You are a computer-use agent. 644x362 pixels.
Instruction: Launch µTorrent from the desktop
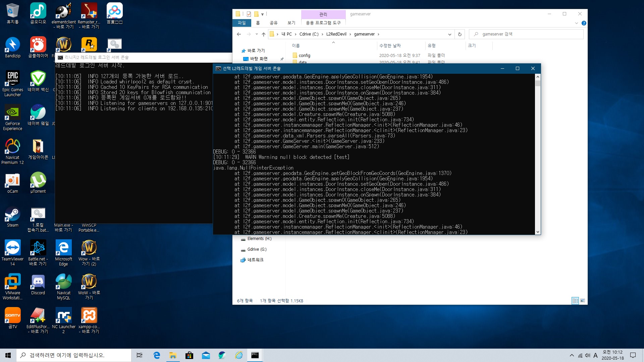tap(38, 183)
